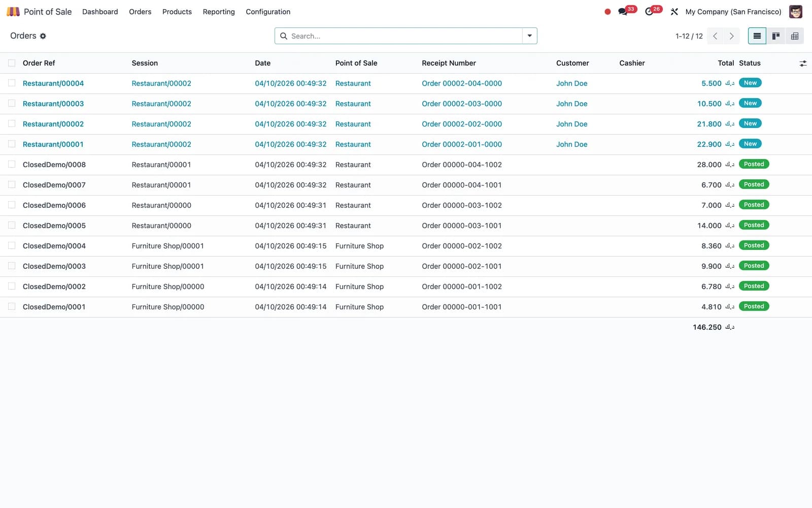The width and height of the screenshot is (812, 508).
Task: Click into the Search input field
Action: (x=405, y=36)
